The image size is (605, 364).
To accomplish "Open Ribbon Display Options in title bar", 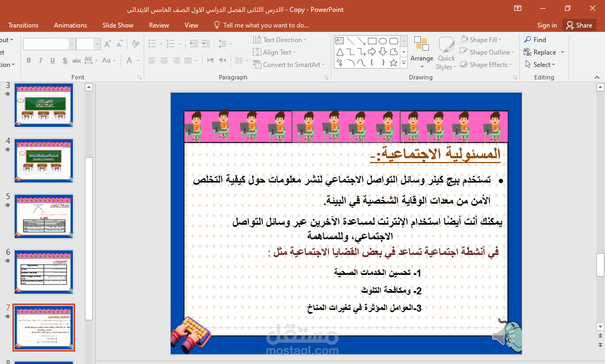I will click(518, 9).
